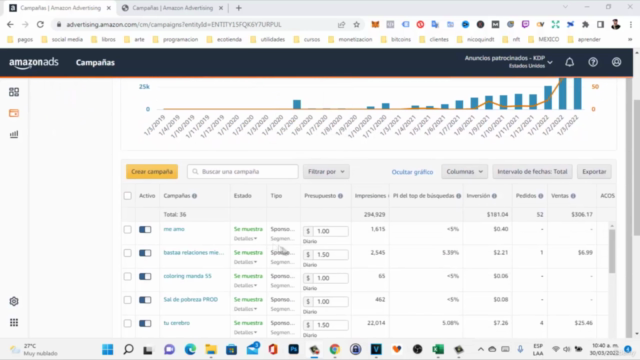
Task: Open the notifications bell icon
Action: point(569,62)
